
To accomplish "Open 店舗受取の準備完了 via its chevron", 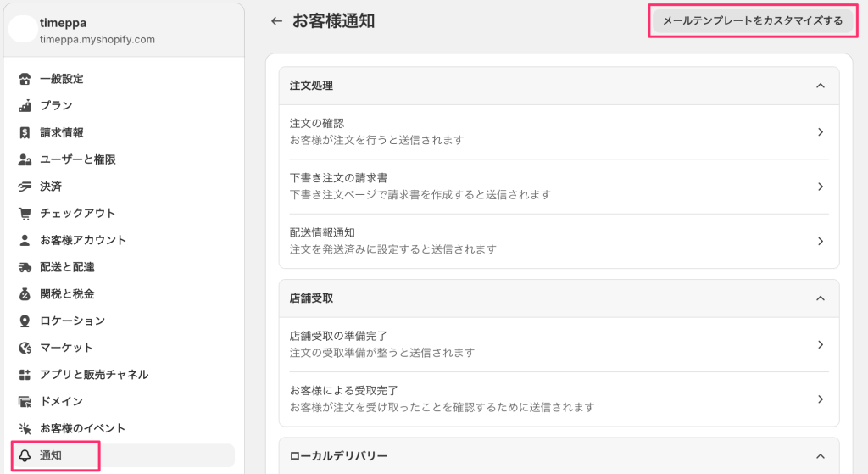I will 821,344.
